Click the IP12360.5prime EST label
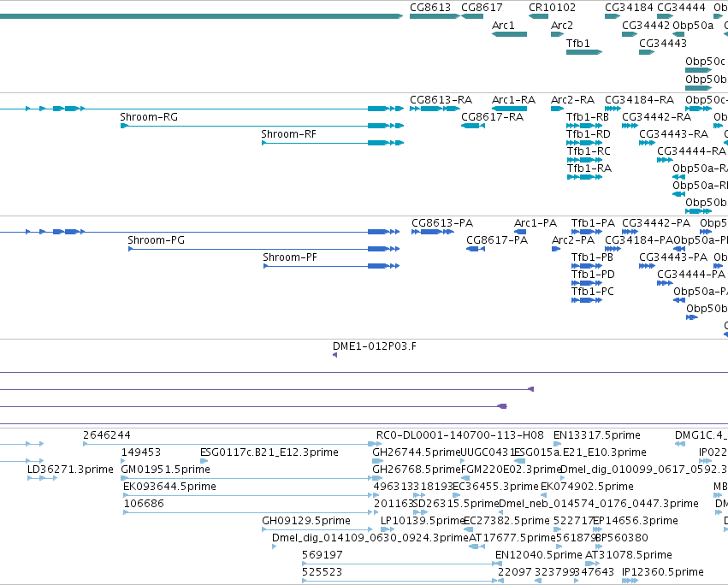 tap(663, 572)
